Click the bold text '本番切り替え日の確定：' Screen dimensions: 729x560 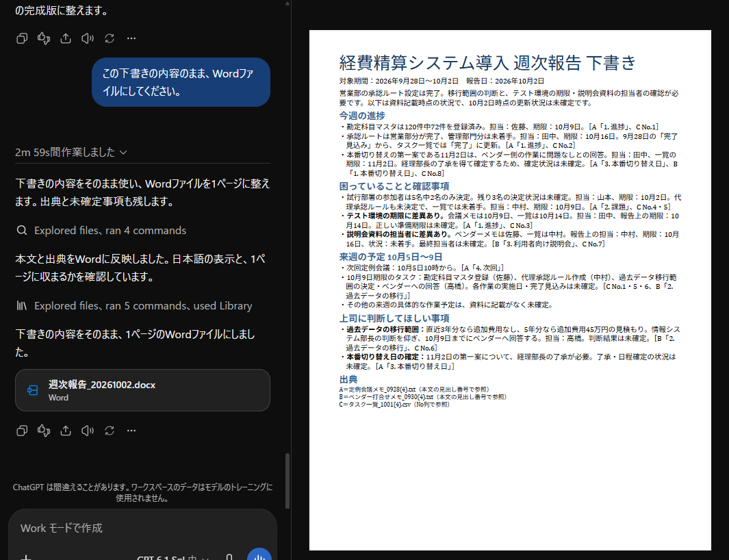pyautogui.click(x=386, y=357)
